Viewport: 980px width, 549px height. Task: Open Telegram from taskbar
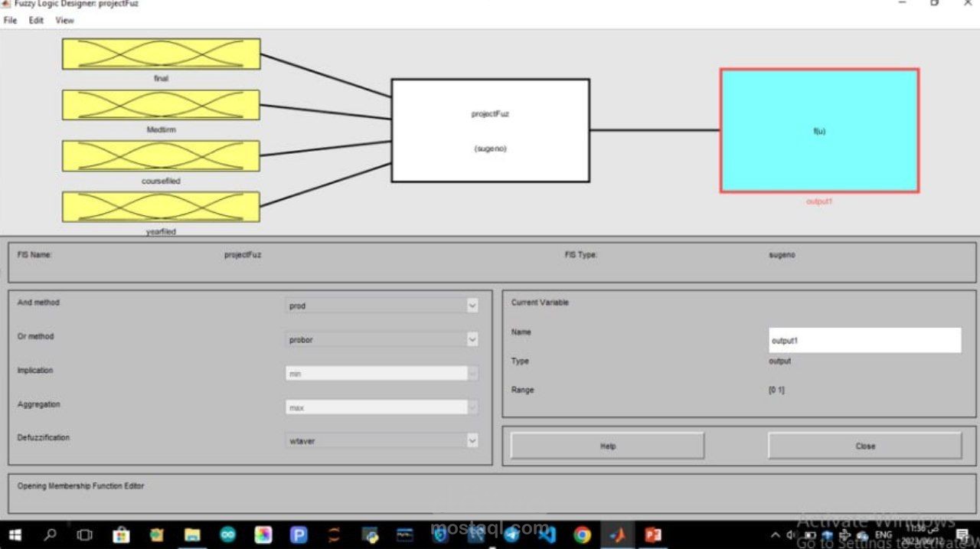pyautogui.click(x=511, y=534)
